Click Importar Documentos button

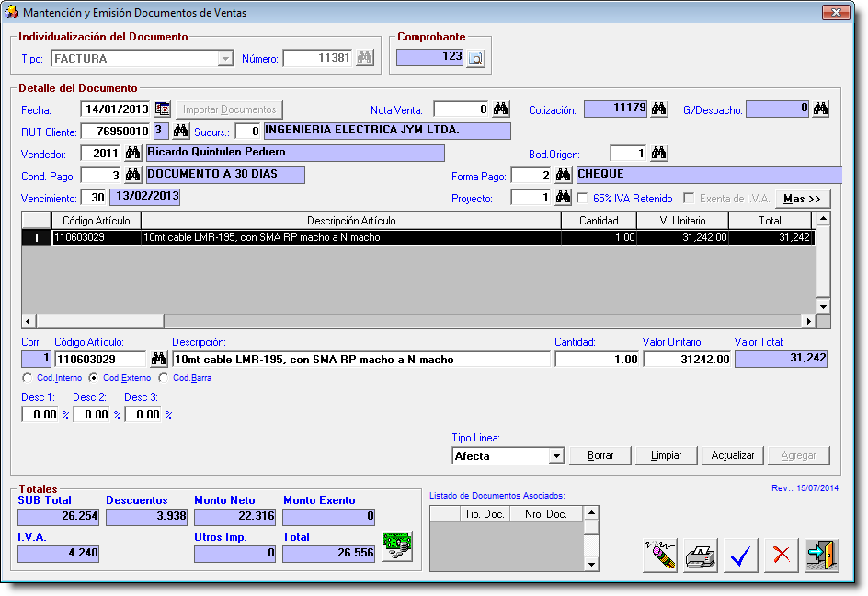click(229, 109)
